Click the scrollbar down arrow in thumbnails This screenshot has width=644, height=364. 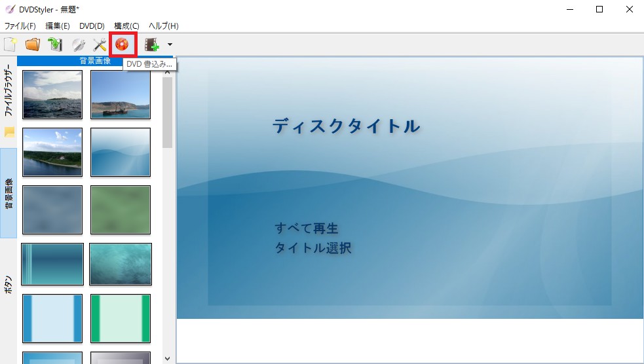coord(167,358)
